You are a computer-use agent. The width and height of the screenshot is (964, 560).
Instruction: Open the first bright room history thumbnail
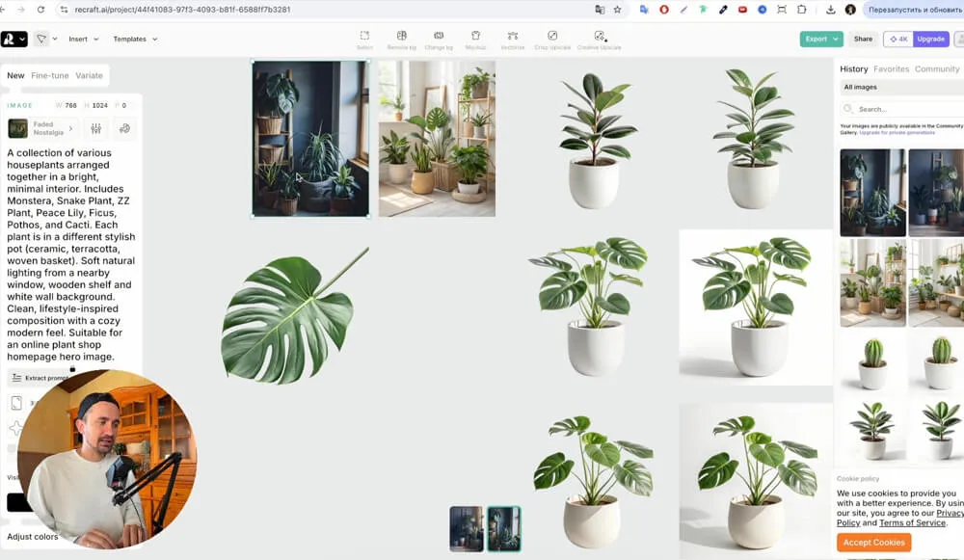[872, 282]
